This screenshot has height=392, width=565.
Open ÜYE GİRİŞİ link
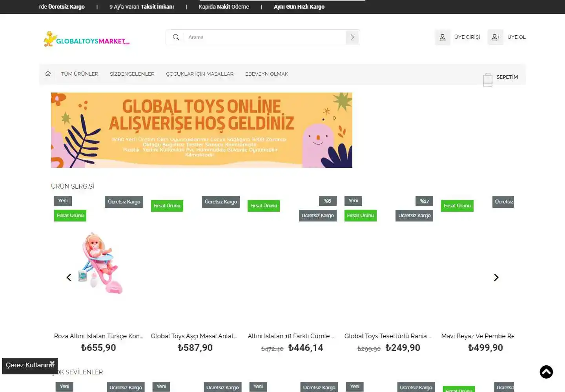[467, 37]
